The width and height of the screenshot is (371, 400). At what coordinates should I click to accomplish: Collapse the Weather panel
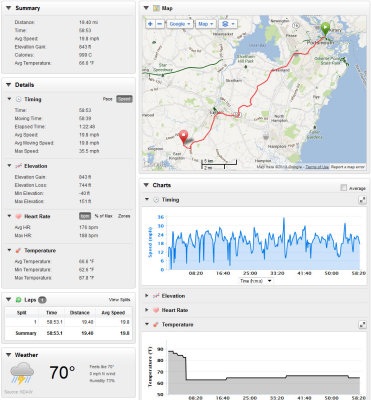coord(8,355)
